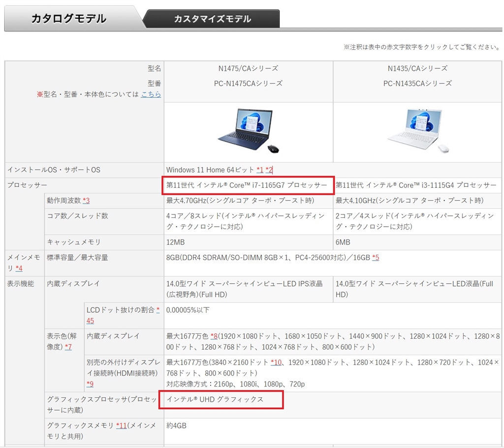
Task: Click the 4コア/8スレッド cell
Action: pos(249,221)
